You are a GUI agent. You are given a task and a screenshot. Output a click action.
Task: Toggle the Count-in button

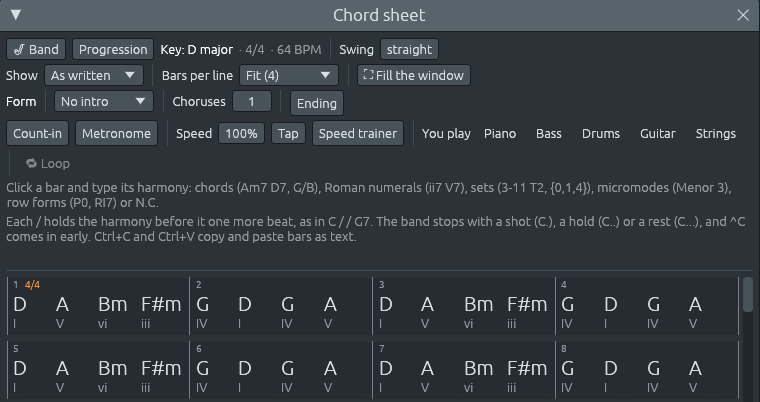(37, 133)
